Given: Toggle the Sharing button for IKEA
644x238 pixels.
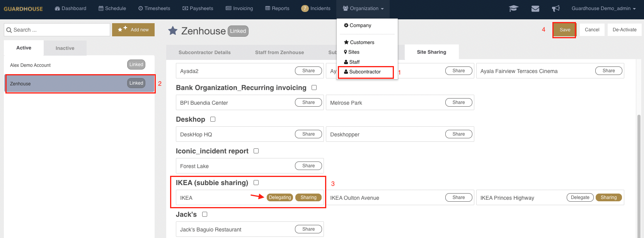Looking at the screenshot, I should click(x=308, y=197).
